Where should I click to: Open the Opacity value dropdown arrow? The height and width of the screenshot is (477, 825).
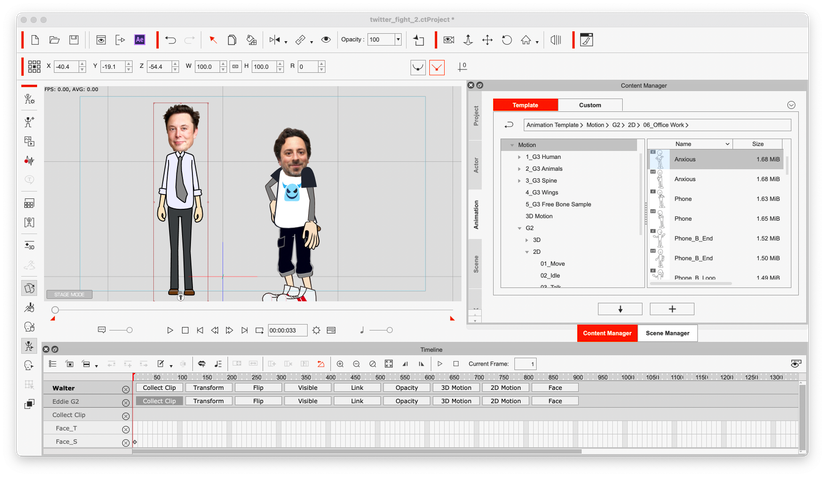pyautogui.click(x=398, y=39)
